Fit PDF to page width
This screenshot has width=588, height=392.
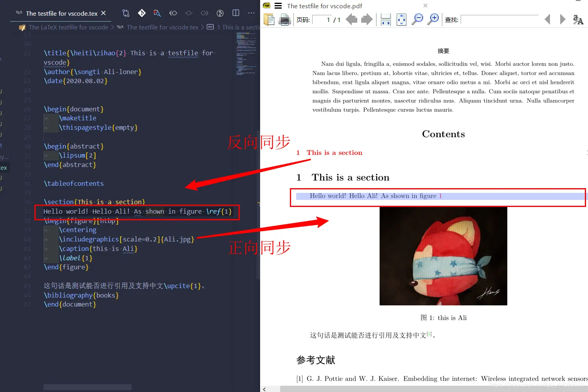(x=386, y=19)
